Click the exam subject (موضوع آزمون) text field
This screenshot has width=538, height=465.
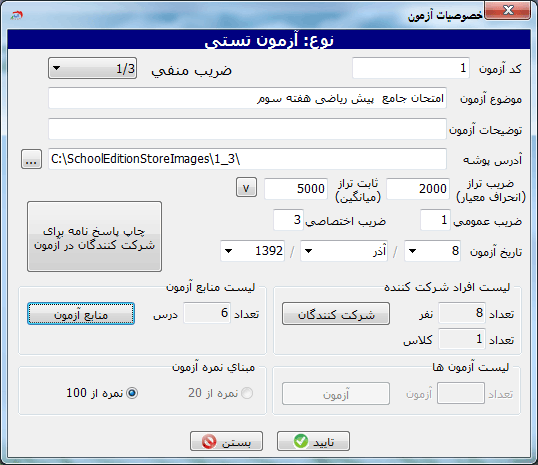click(247, 98)
